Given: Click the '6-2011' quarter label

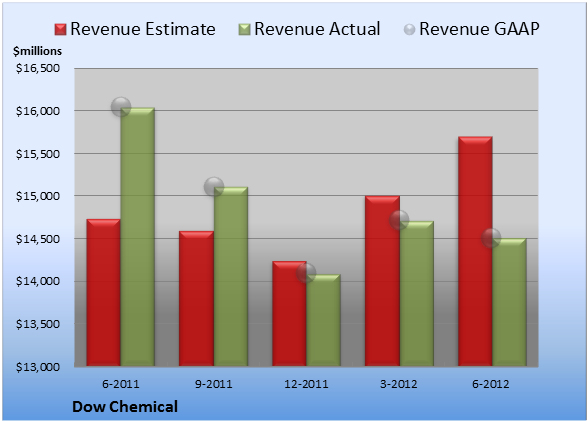Looking at the screenshot, I should 121,384.
